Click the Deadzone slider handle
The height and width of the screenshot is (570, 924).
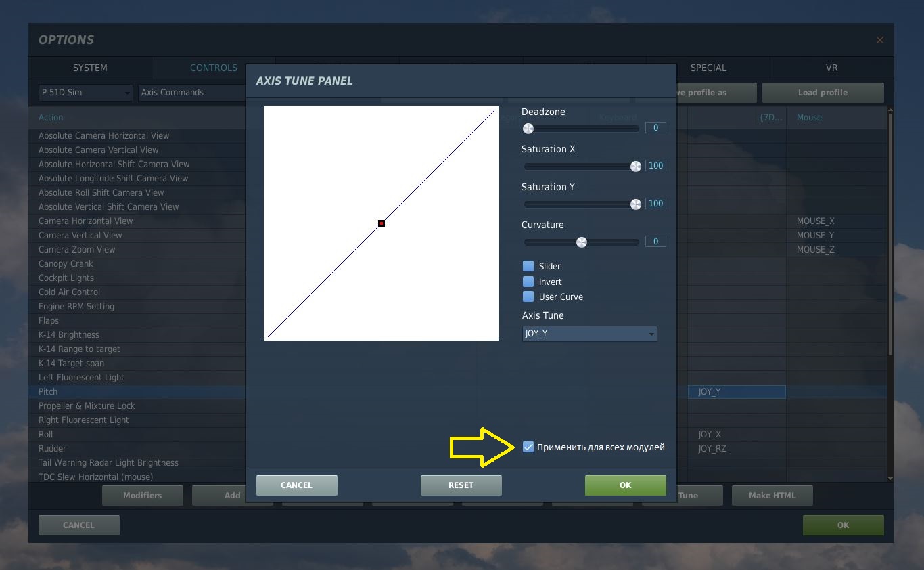pos(528,128)
